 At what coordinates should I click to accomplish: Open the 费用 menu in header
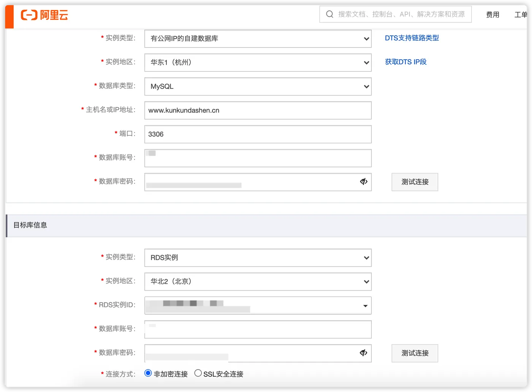tap(492, 14)
